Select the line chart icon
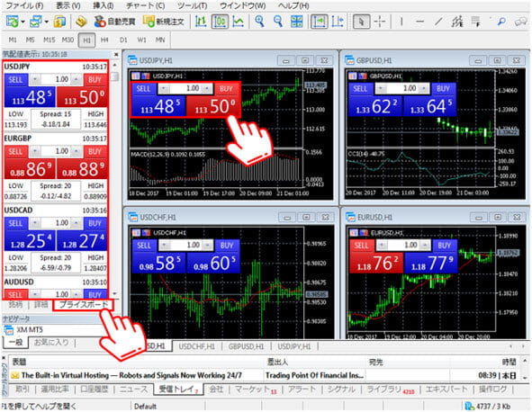Image resolution: width=532 pixels, height=412 pixels. [x=239, y=22]
